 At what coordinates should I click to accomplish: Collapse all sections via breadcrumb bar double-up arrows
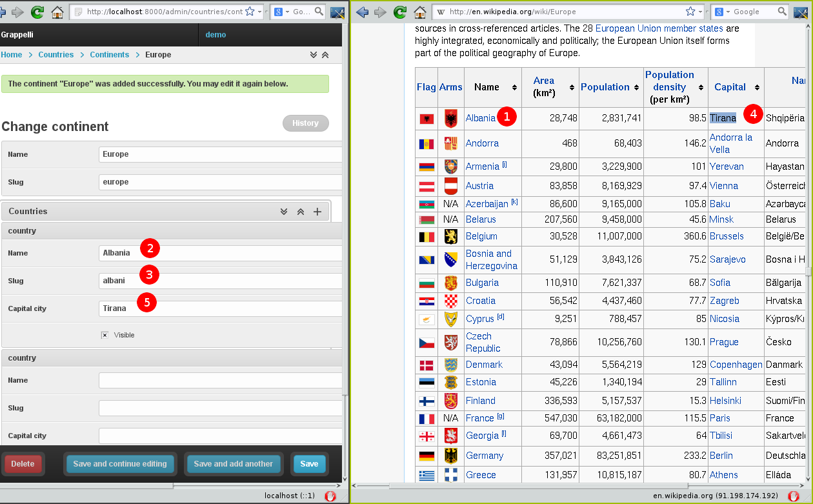[325, 55]
